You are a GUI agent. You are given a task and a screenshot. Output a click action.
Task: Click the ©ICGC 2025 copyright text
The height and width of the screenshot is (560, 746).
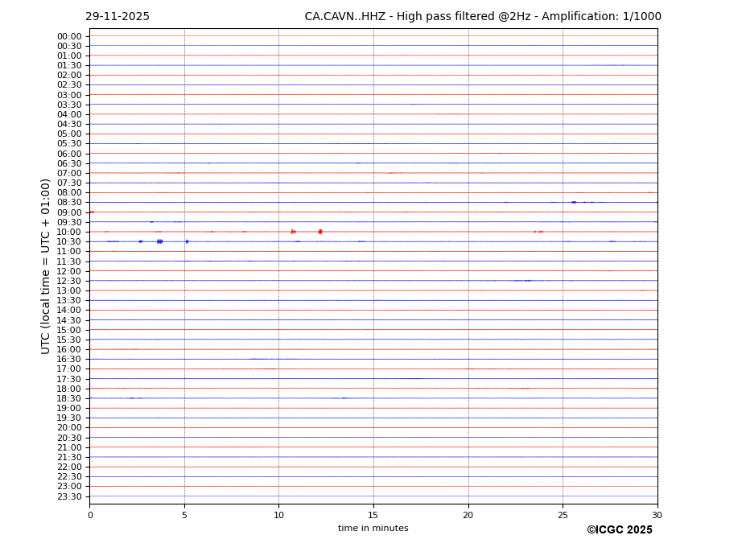pos(619,530)
